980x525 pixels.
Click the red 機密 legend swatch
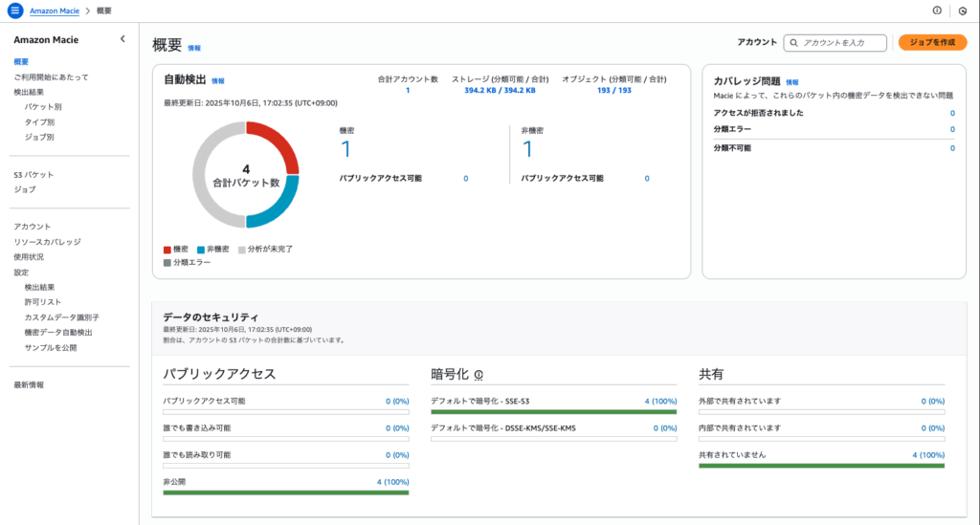tap(167, 249)
